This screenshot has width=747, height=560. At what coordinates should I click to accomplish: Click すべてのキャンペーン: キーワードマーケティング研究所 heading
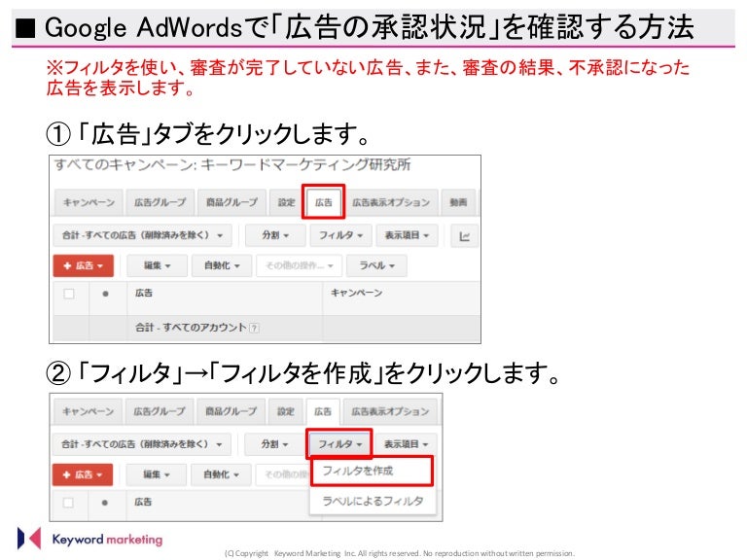tap(232, 164)
